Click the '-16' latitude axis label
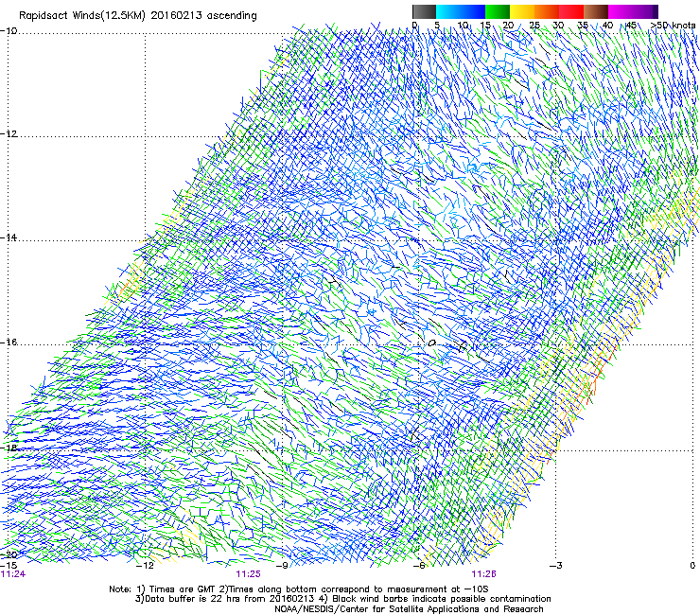This screenshot has height=615, width=700. 9,343
